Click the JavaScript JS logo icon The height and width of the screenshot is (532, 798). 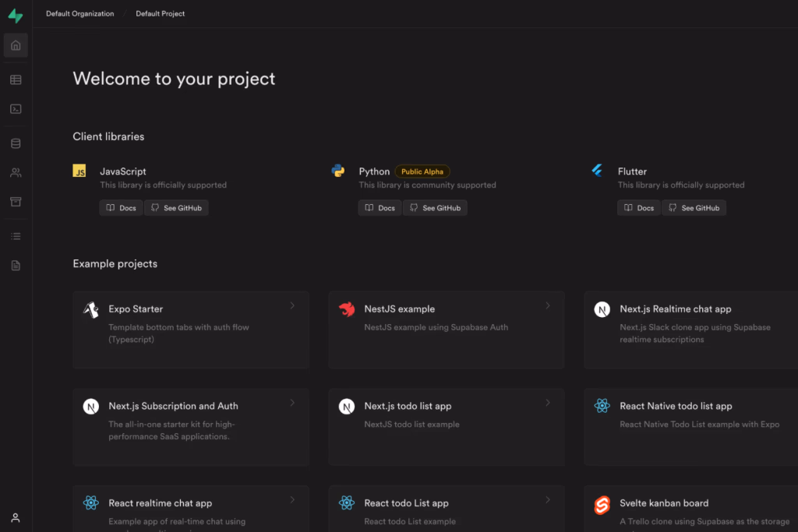pyautogui.click(x=79, y=171)
